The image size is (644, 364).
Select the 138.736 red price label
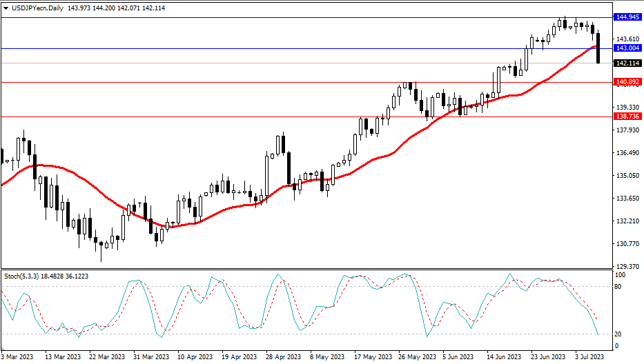tap(629, 117)
